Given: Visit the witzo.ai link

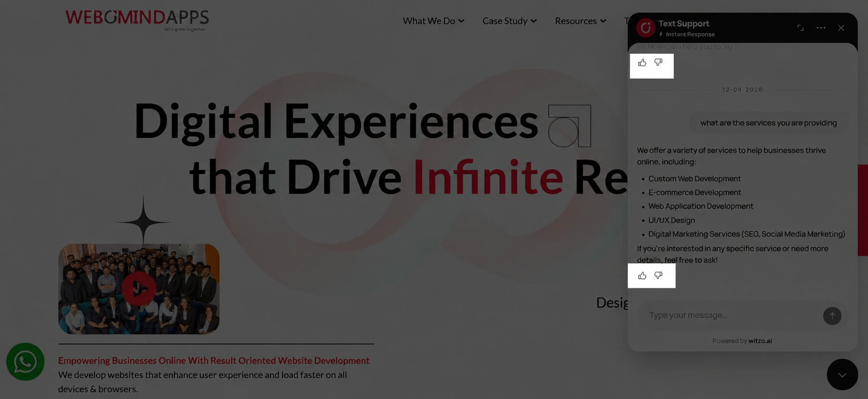Looking at the screenshot, I should 760,341.
